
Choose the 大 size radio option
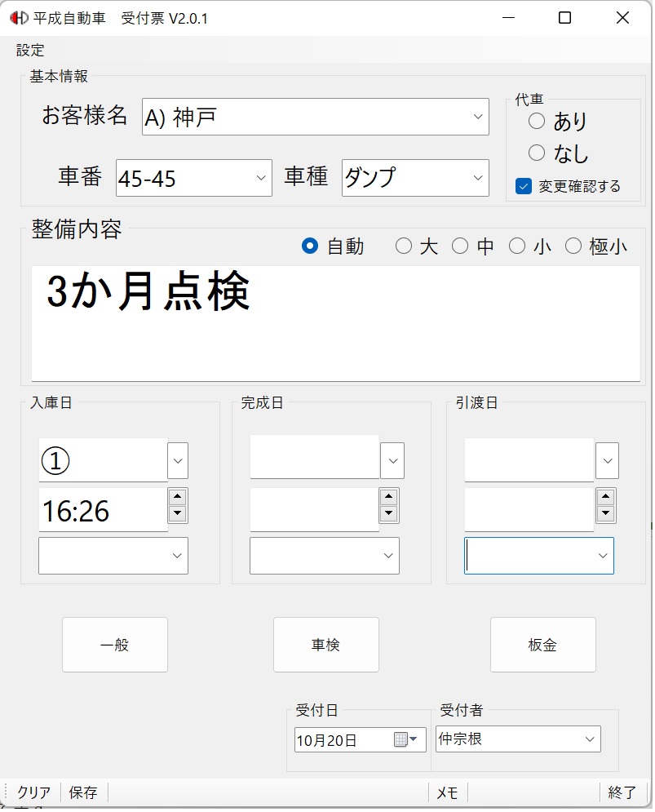(x=403, y=246)
